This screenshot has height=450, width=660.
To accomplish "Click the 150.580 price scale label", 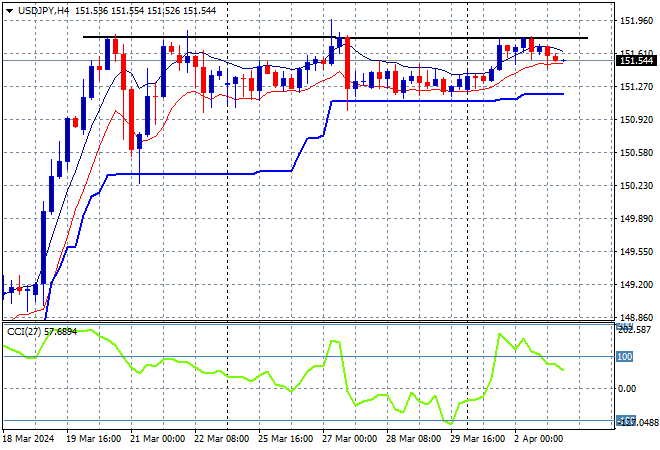I will pos(636,152).
